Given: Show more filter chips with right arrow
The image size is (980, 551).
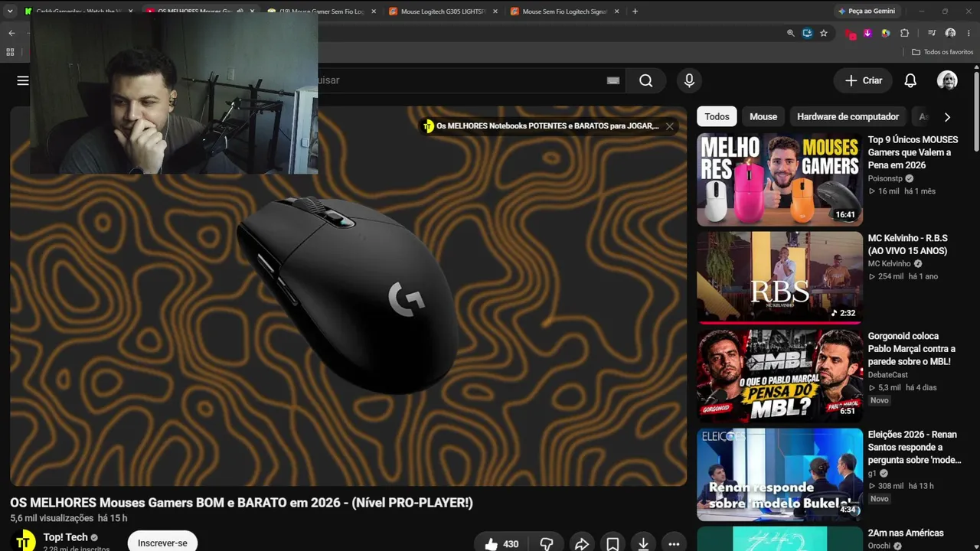Looking at the screenshot, I should coord(947,117).
